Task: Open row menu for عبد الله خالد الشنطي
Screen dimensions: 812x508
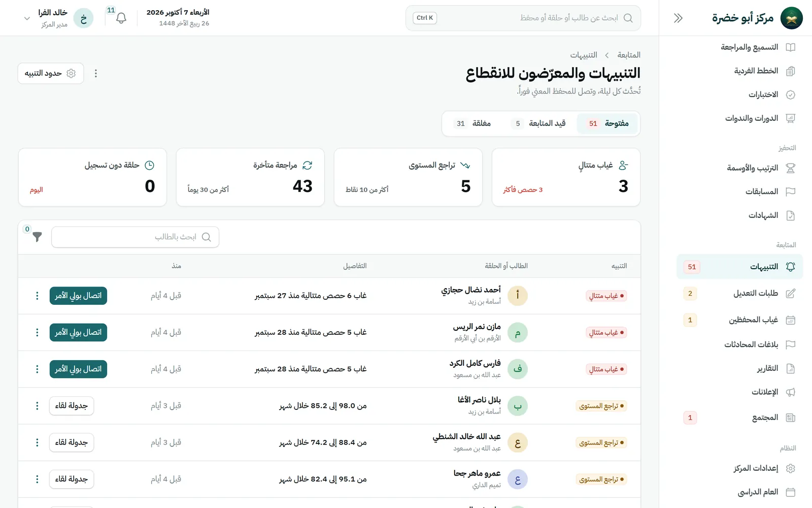Action: pos(37,442)
